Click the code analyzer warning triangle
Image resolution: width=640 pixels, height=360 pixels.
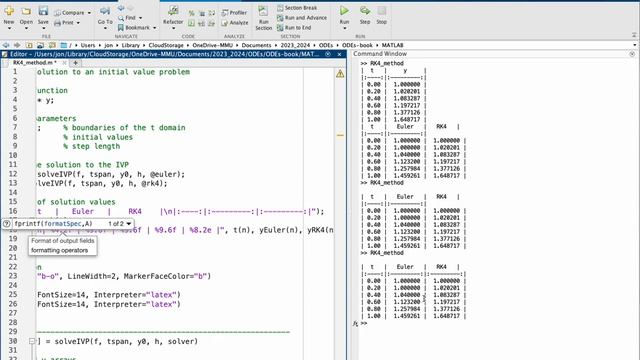coord(340,74)
